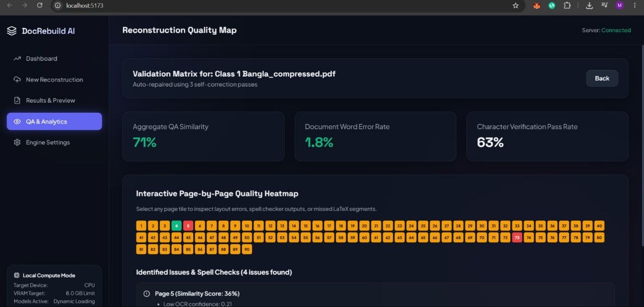Click the bookmark star icon in address bar
This screenshot has width=644, height=307.
[515, 6]
